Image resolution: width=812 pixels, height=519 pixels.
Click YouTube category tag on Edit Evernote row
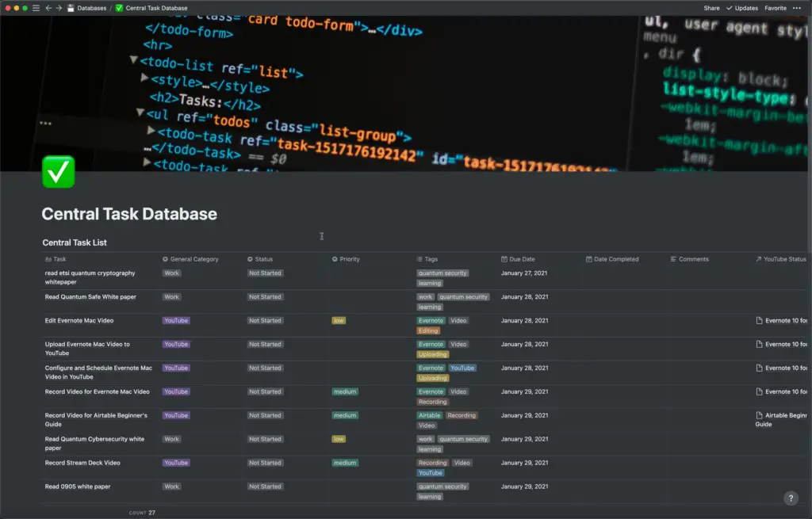[x=176, y=320]
